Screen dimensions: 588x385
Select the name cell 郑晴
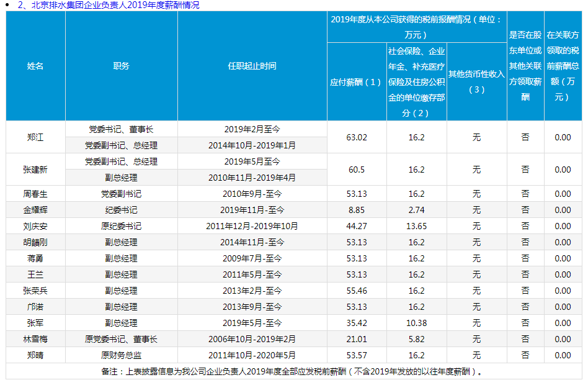pyautogui.click(x=35, y=356)
